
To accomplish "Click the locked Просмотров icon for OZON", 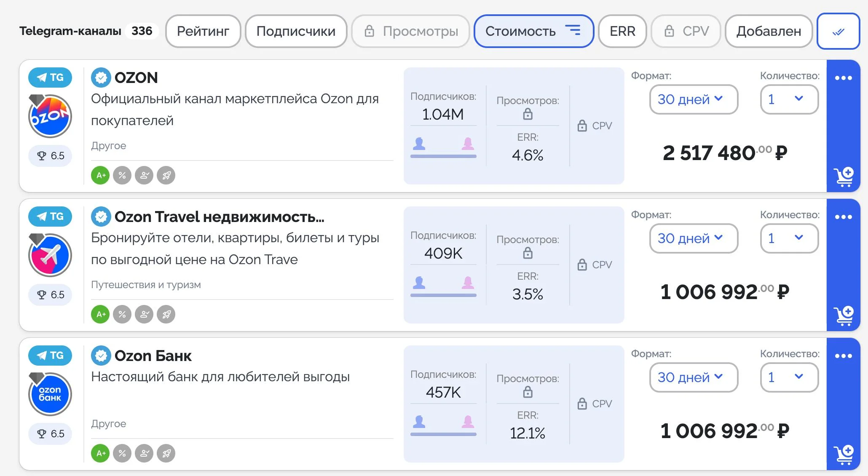I will pos(528,114).
